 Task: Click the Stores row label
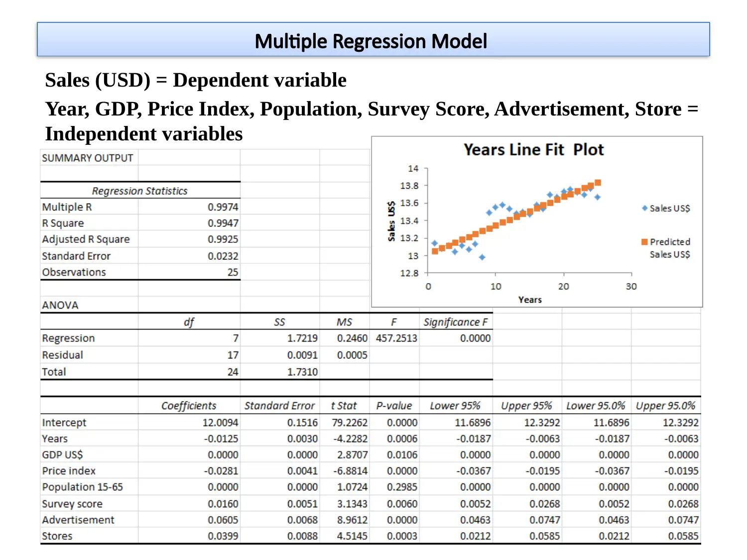57,536
